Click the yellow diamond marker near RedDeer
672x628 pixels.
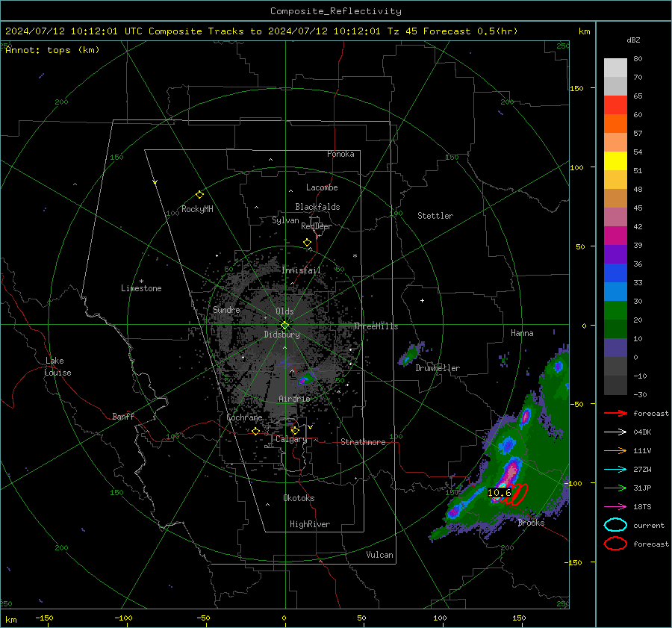point(307,243)
